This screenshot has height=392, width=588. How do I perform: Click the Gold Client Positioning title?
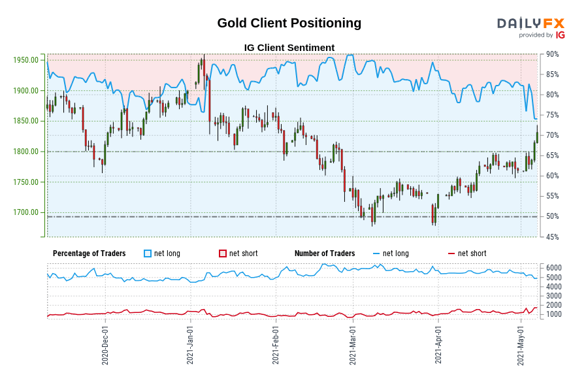[x=289, y=23]
